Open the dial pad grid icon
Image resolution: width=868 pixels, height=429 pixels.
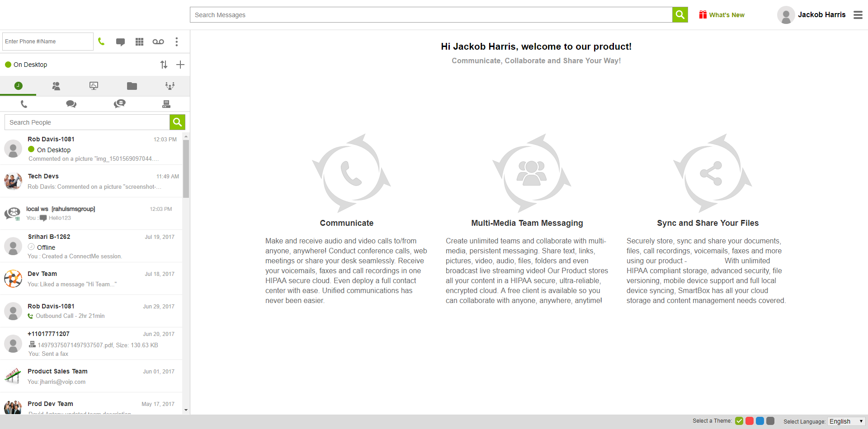139,42
